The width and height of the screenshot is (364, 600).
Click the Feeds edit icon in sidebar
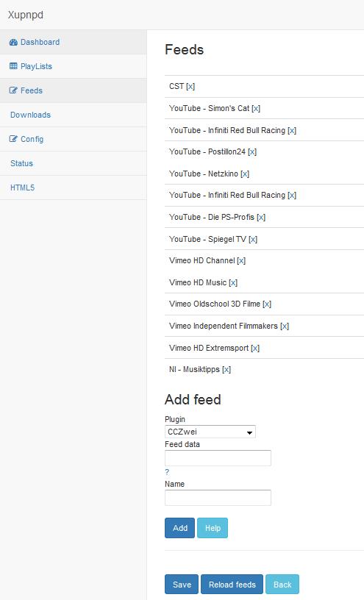coord(13,90)
